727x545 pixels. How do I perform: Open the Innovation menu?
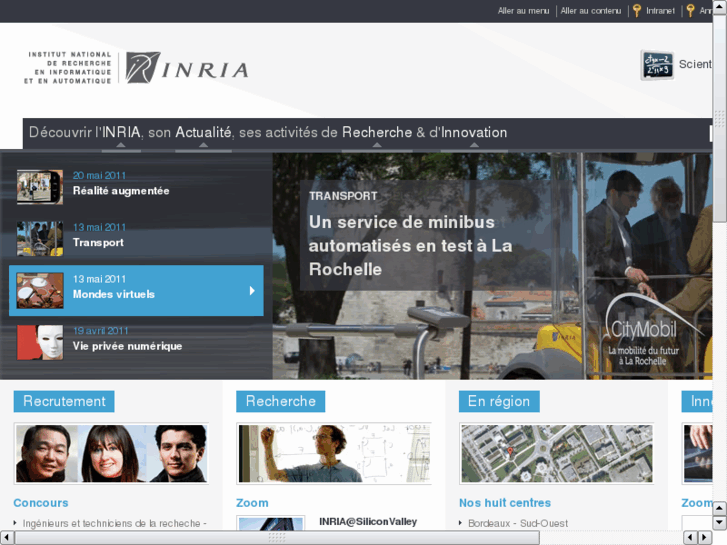474,133
